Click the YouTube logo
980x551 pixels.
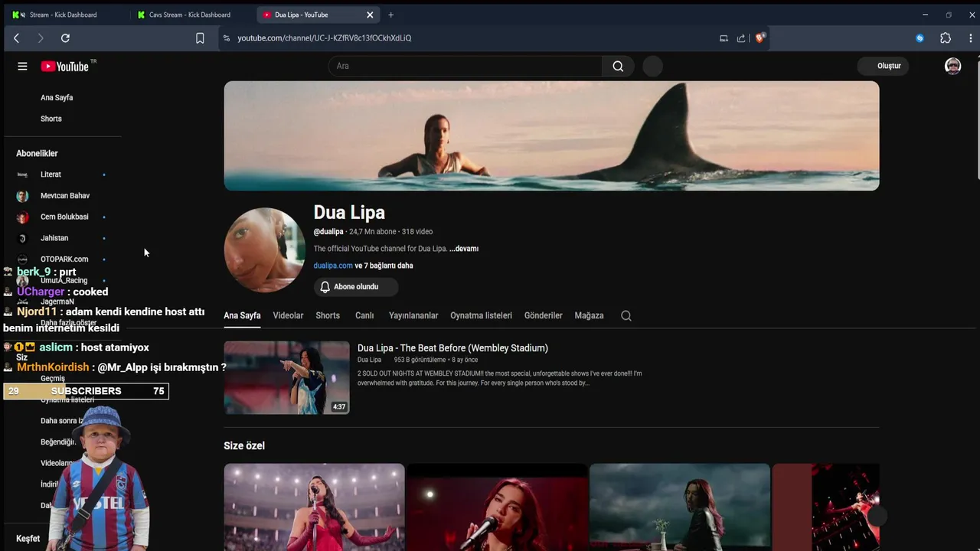point(65,67)
